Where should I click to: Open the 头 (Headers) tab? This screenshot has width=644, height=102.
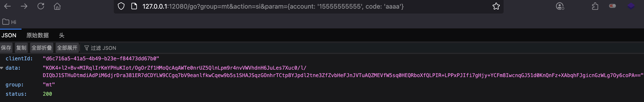(x=61, y=35)
